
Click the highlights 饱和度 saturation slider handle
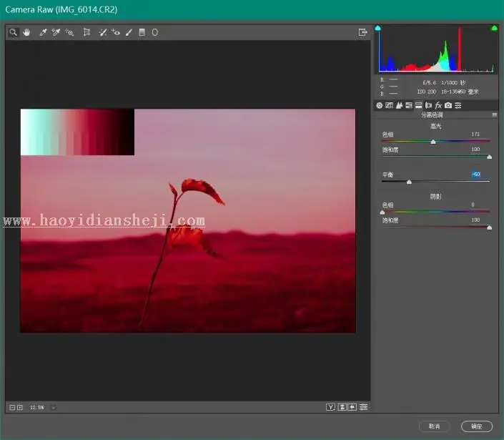(489, 157)
